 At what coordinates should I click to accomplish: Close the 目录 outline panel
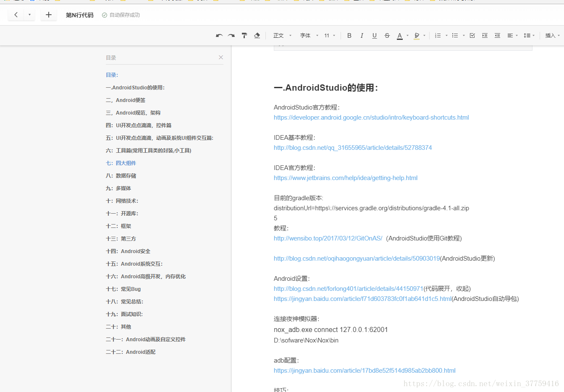[221, 57]
